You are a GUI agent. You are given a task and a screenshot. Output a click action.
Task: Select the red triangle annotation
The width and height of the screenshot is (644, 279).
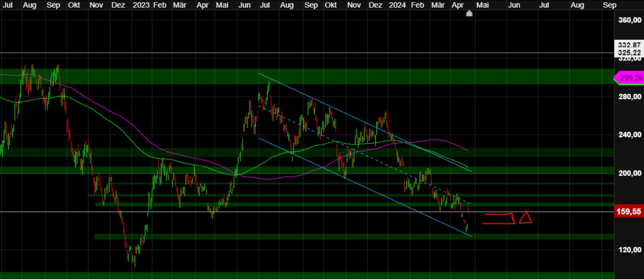525,218
